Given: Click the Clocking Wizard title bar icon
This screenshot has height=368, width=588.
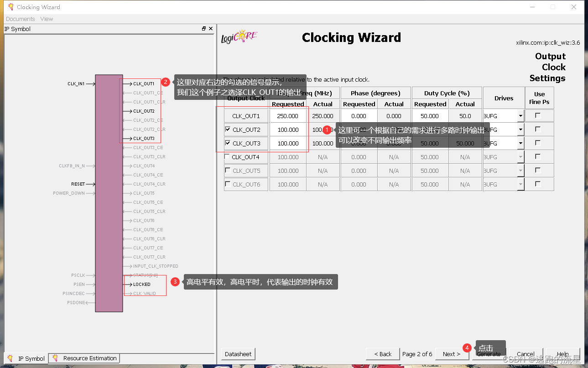Looking at the screenshot, I should tap(10, 7).
